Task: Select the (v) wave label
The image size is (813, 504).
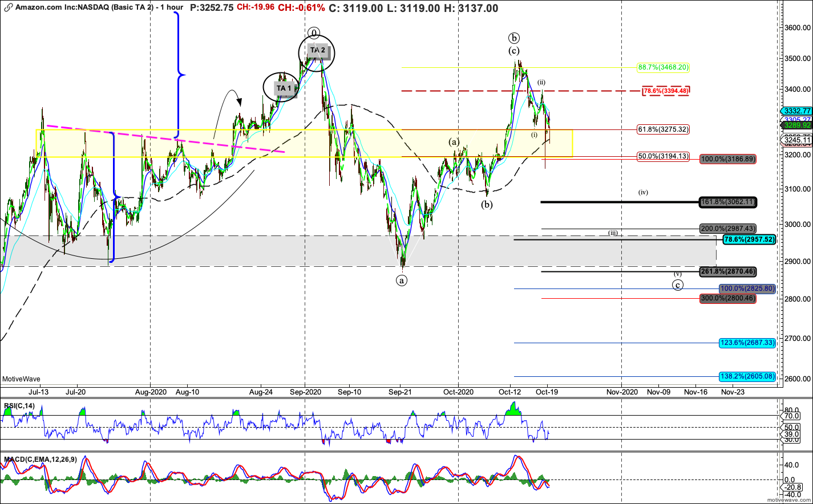Action: pos(677,273)
